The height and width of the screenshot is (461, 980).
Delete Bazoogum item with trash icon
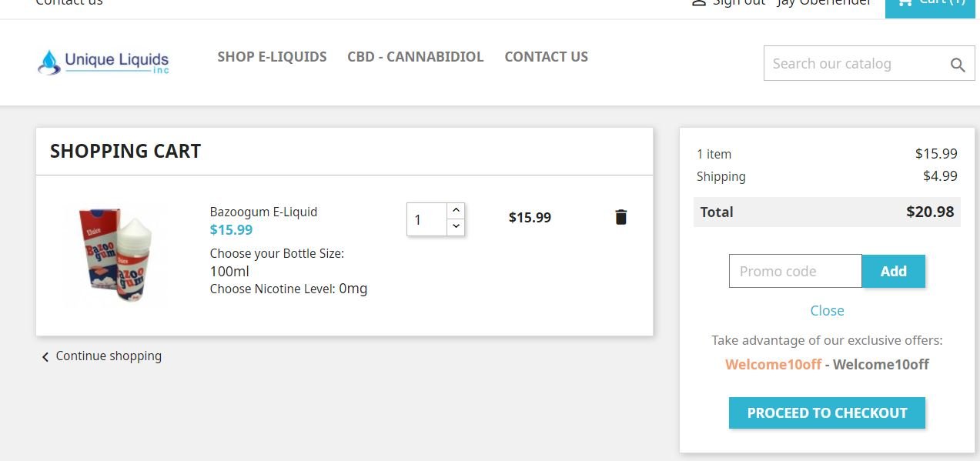point(621,217)
